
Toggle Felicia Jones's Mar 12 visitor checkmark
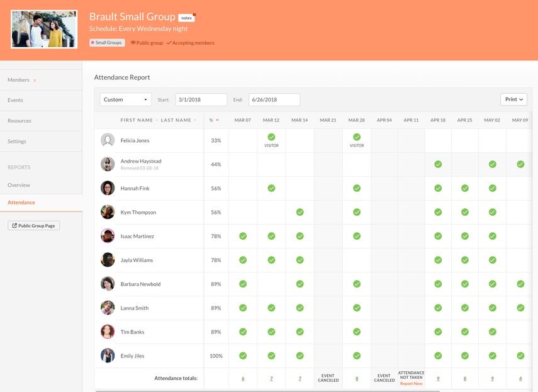271,137
